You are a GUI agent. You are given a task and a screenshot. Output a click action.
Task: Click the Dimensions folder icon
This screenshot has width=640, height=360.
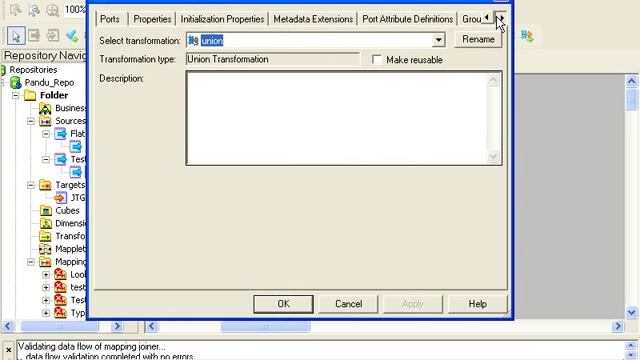[x=45, y=223]
